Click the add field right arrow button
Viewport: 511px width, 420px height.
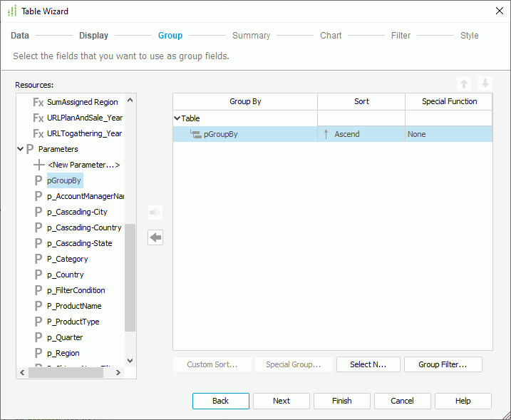155,213
